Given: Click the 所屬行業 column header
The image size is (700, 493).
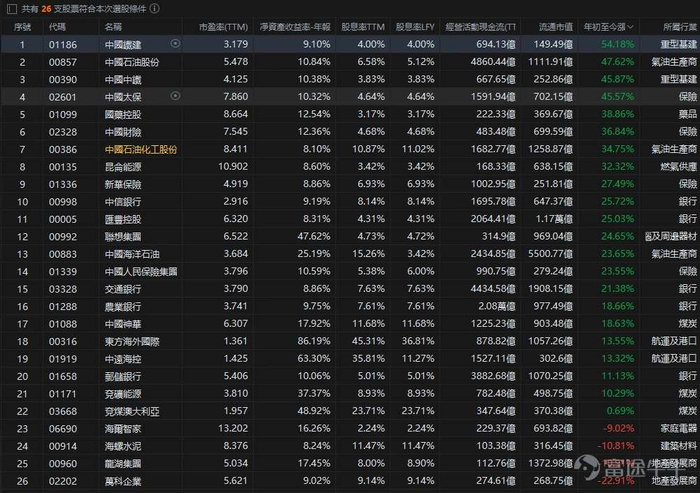Looking at the screenshot, I should pos(681,27).
